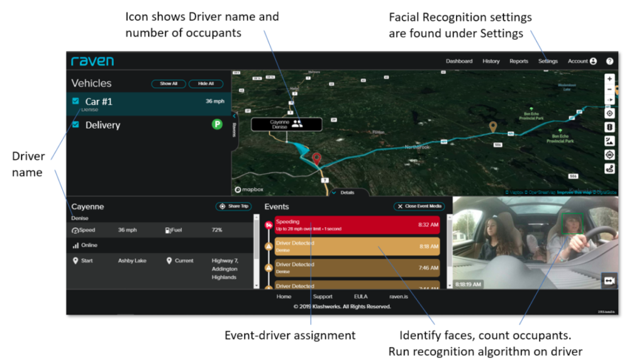This screenshot has width=644, height=361.
Task: Click the Home footer link
Action: [284, 296]
